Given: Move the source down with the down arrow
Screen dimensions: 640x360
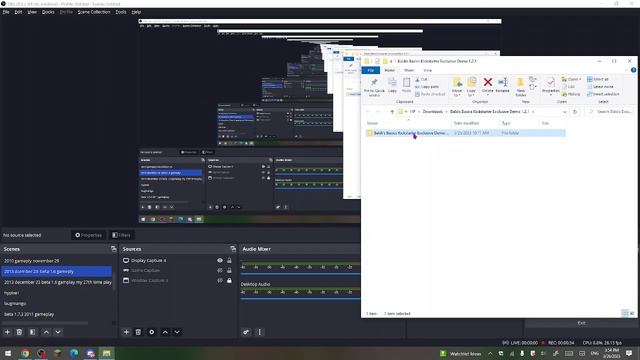Looking at the screenshot, I should (177, 332).
